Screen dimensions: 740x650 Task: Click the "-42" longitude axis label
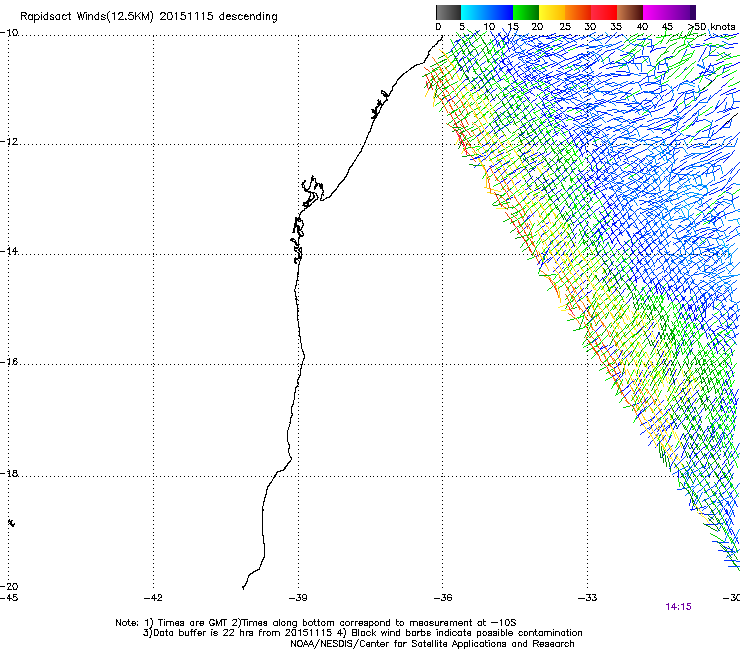click(153, 598)
